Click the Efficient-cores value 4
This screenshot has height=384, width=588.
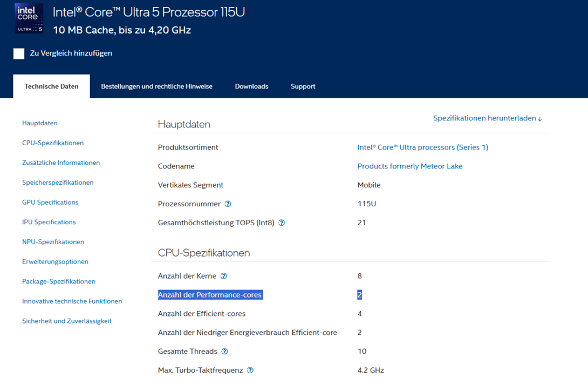pyautogui.click(x=360, y=313)
